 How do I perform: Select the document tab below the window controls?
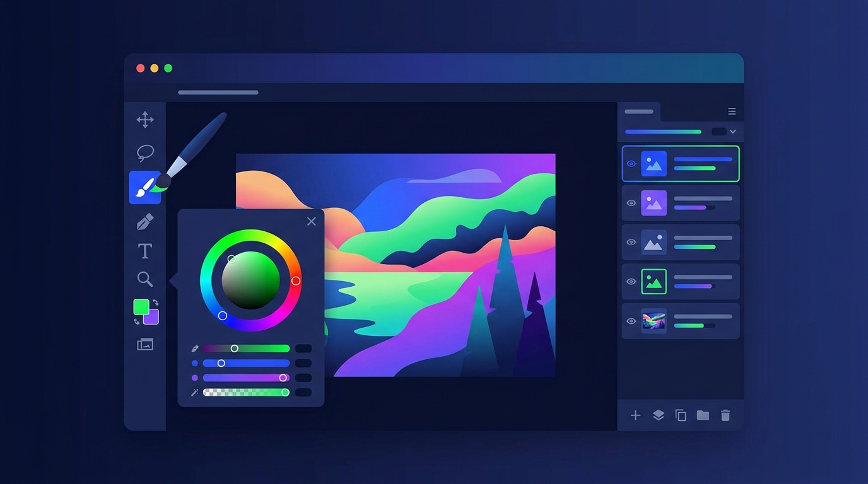point(218,93)
